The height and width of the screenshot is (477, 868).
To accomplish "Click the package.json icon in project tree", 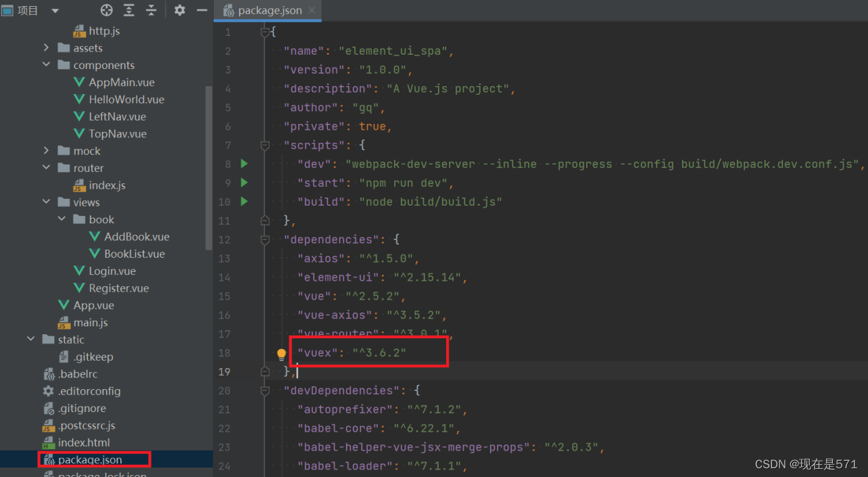I will pos(51,459).
